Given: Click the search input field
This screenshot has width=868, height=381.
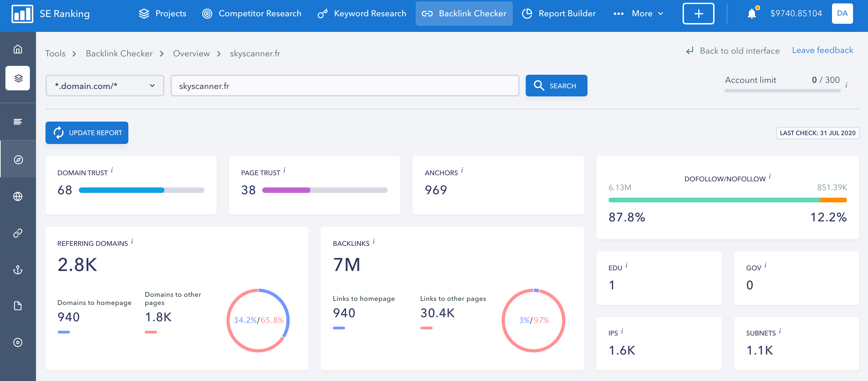Looking at the screenshot, I should [x=345, y=86].
